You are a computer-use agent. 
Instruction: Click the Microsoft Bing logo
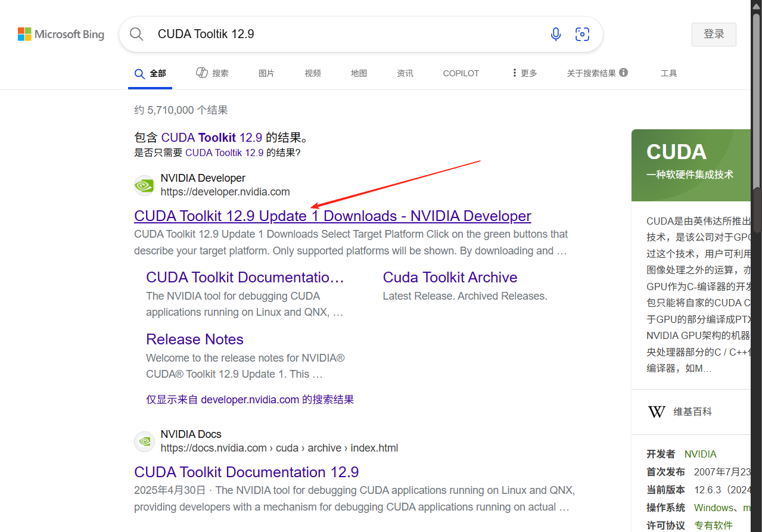60,34
